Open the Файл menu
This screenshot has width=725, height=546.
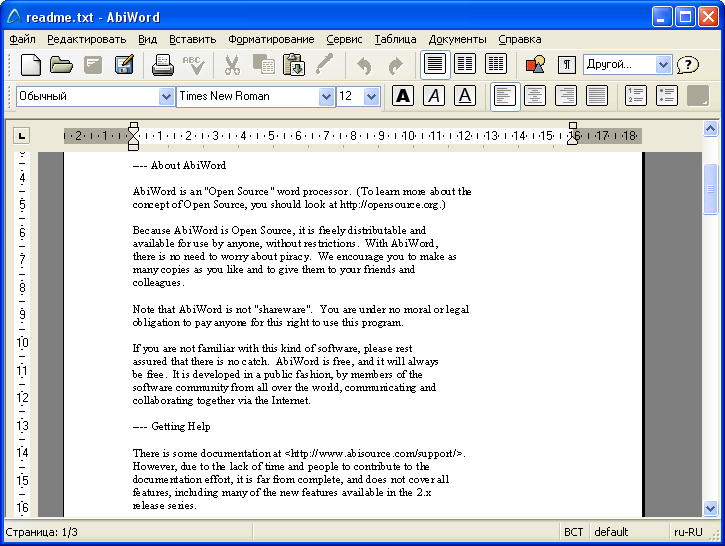click(22, 39)
